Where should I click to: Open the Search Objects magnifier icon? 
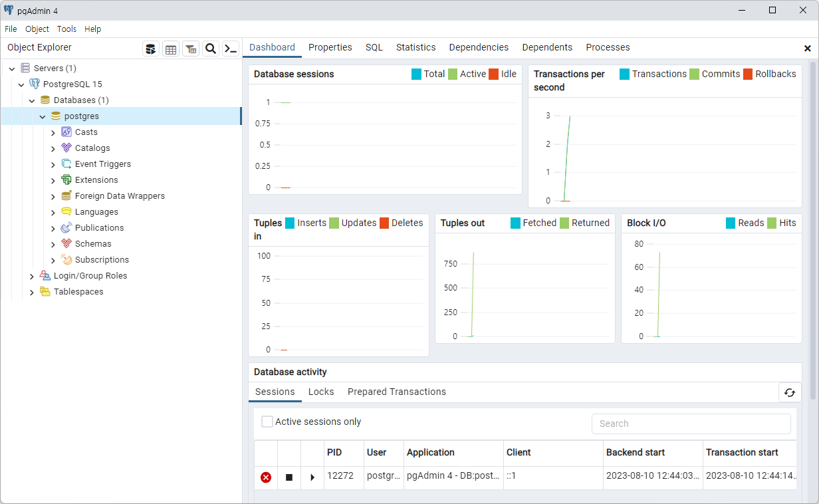(211, 49)
